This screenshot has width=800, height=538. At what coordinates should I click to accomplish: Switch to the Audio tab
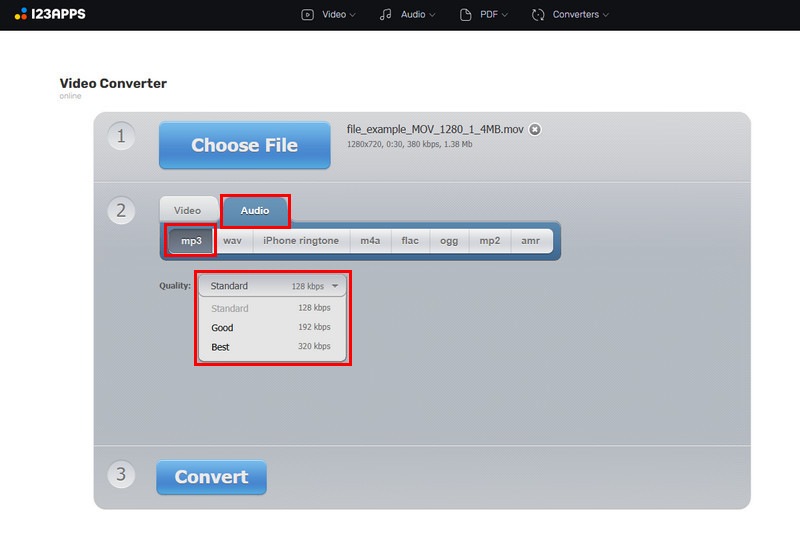[x=255, y=211]
